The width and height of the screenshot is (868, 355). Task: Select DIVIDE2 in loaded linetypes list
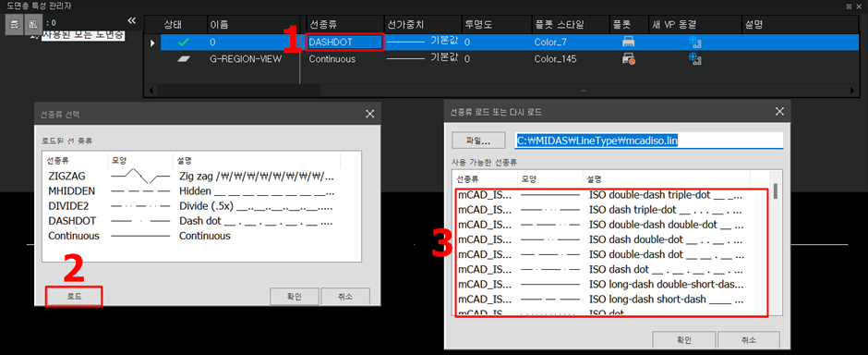pyautogui.click(x=191, y=206)
